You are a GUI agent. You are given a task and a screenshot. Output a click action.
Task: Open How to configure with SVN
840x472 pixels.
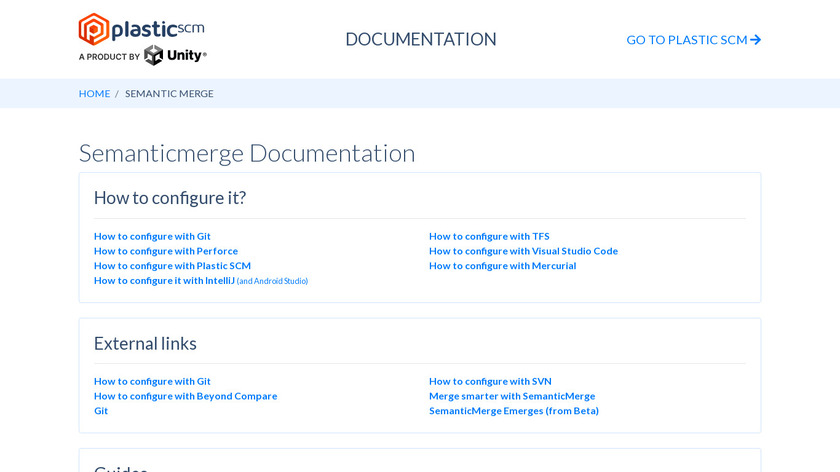tap(490, 381)
